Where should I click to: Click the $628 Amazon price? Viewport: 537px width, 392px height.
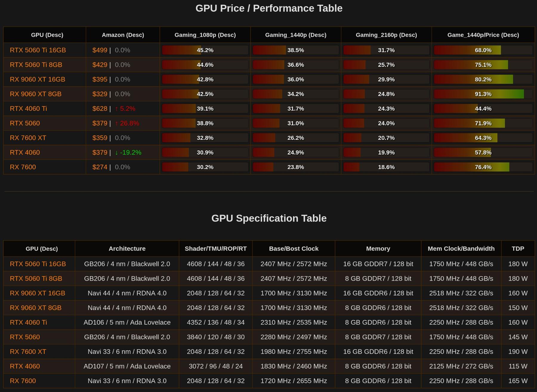click(100, 109)
